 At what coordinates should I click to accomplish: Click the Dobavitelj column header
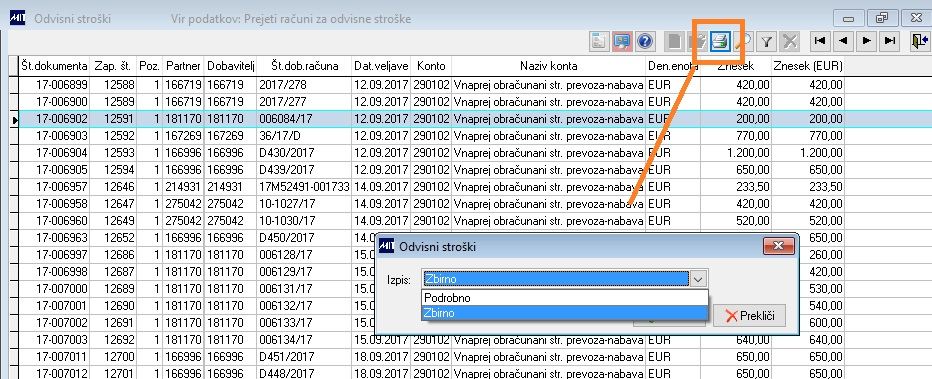pos(231,66)
